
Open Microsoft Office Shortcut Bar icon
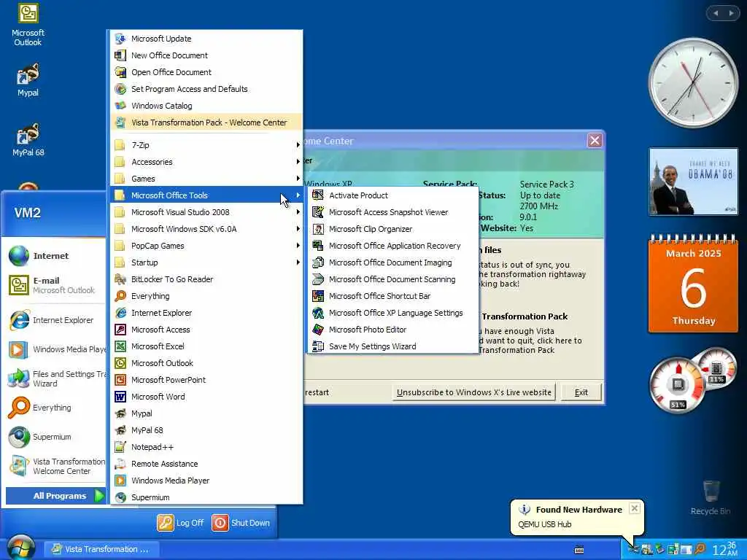click(x=318, y=296)
